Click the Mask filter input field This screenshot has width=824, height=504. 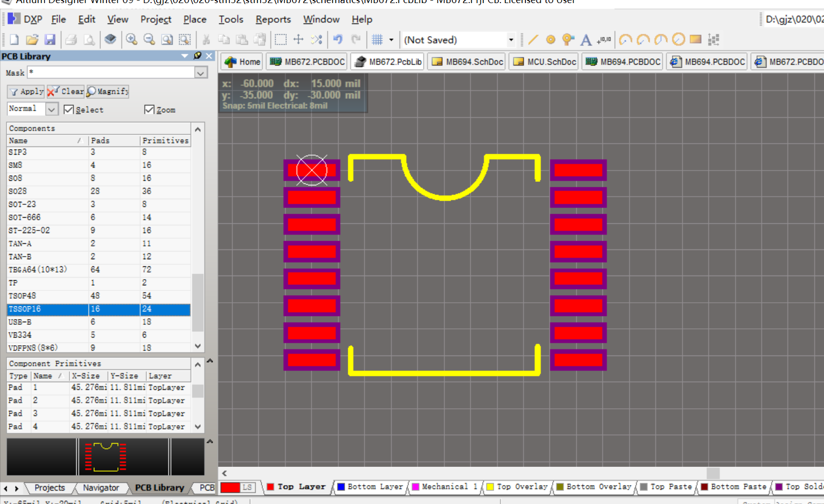click(x=111, y=73)
